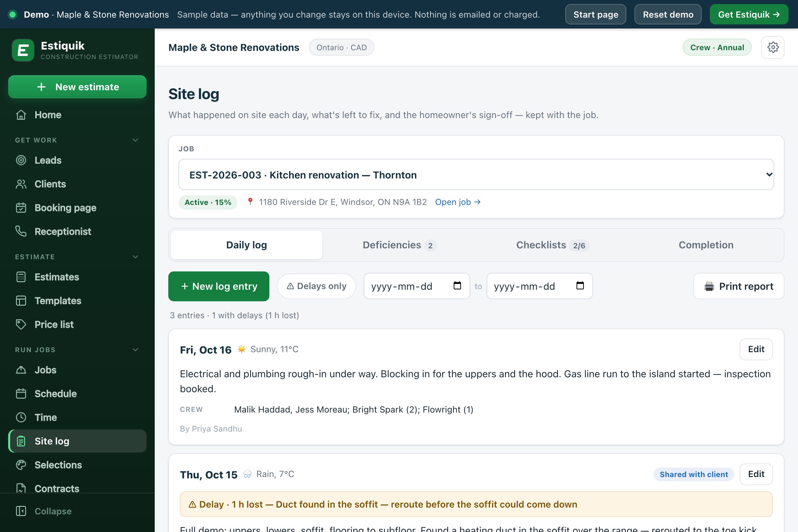
Task: Open the Job selection dropdown
Action: click(x=476, y=174)
